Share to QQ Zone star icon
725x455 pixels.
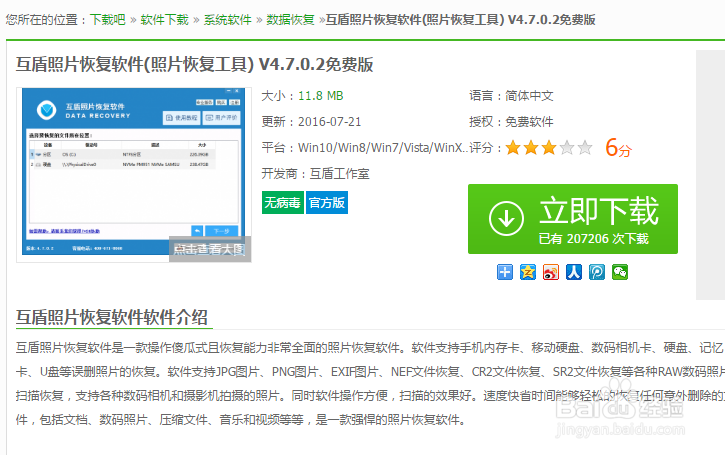coord(528,272)
